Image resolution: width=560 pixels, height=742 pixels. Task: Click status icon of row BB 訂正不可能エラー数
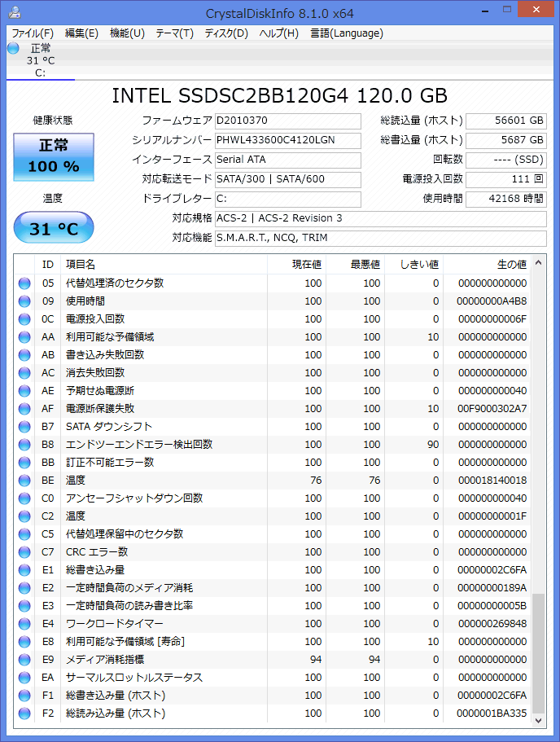pos(24,463)
